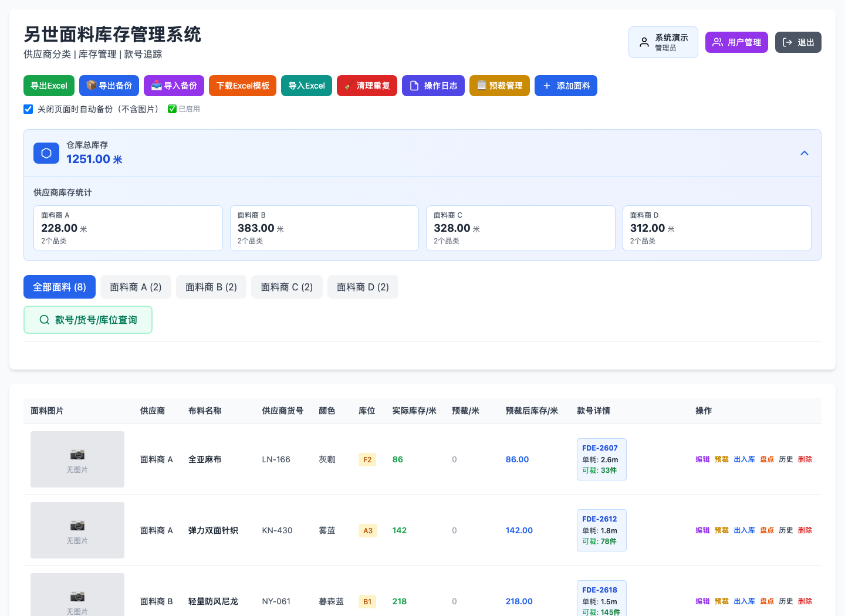
Task: Click the blue warehouse cube icon
Action: coord(46,153)
